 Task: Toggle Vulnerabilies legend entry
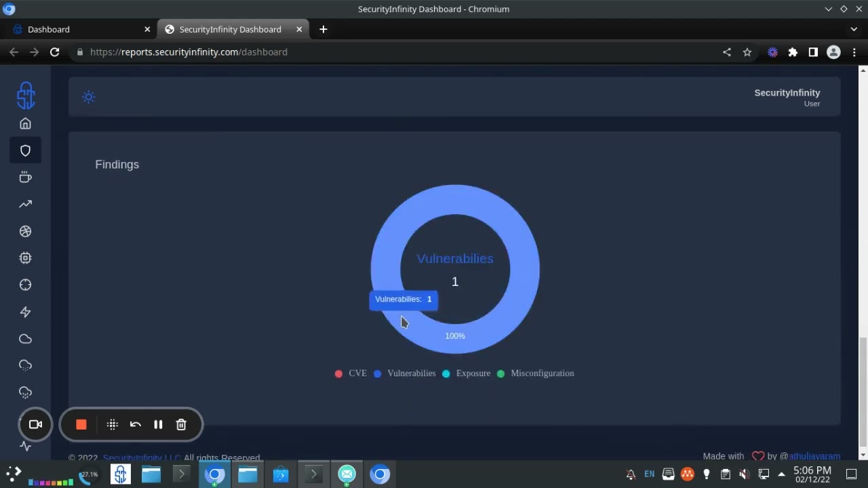click(404, 373)
